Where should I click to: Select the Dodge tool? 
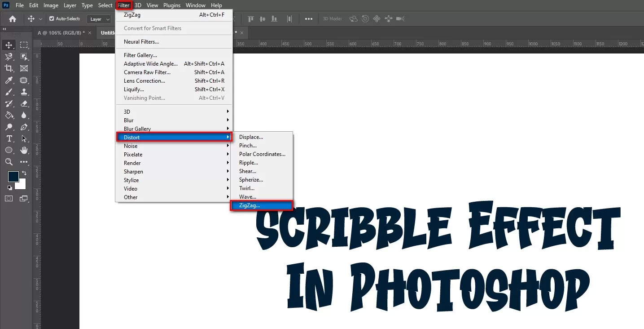[9, 127]
